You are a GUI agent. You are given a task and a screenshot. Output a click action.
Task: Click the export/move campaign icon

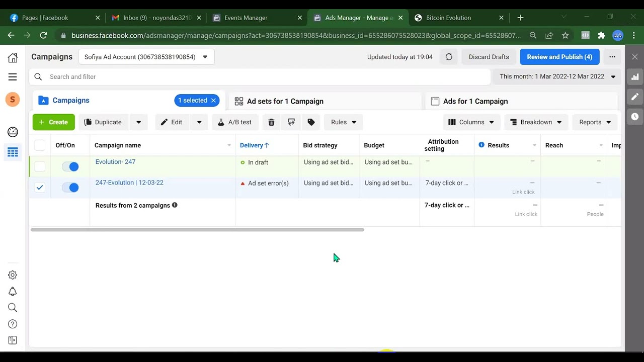click(291, 122)
